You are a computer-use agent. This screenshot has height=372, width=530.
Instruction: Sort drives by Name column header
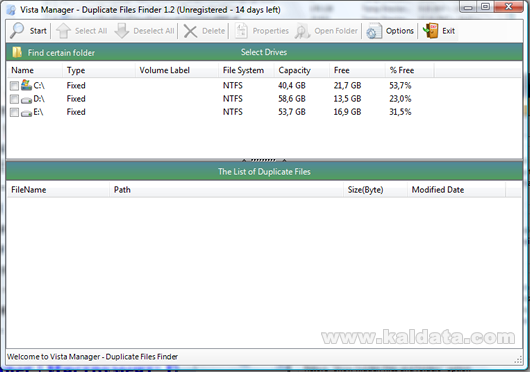(x=34, y=70)
